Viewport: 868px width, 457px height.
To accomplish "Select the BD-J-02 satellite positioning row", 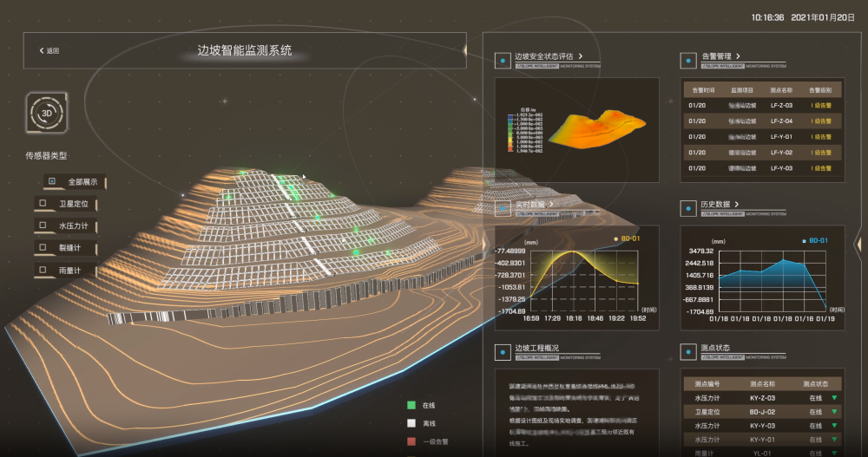I will 761,413.
